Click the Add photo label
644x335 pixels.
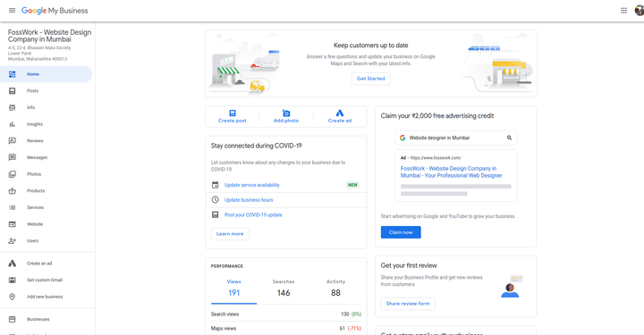pos(286,121)
